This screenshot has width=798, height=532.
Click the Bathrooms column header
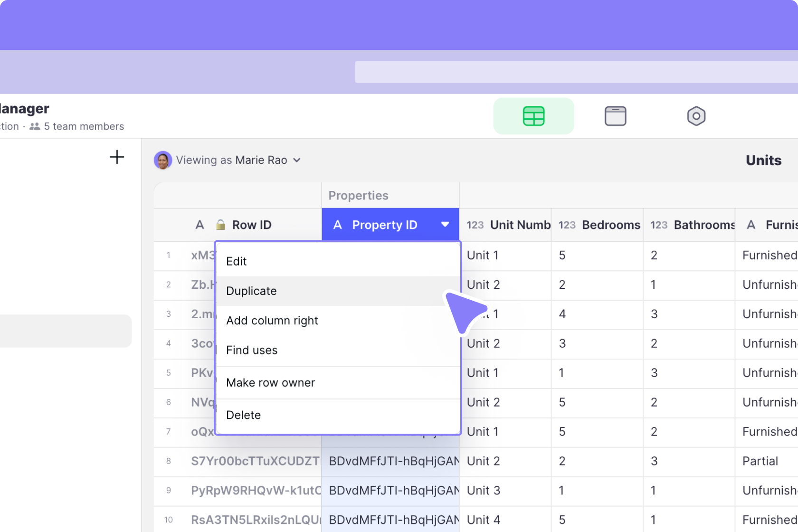pyautogui.click(x=704, y=225)
